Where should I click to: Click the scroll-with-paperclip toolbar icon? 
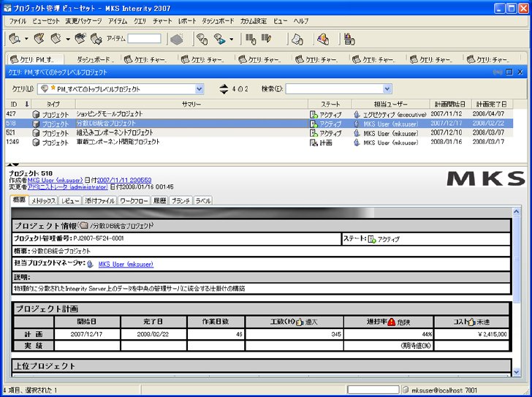point(80,39)
